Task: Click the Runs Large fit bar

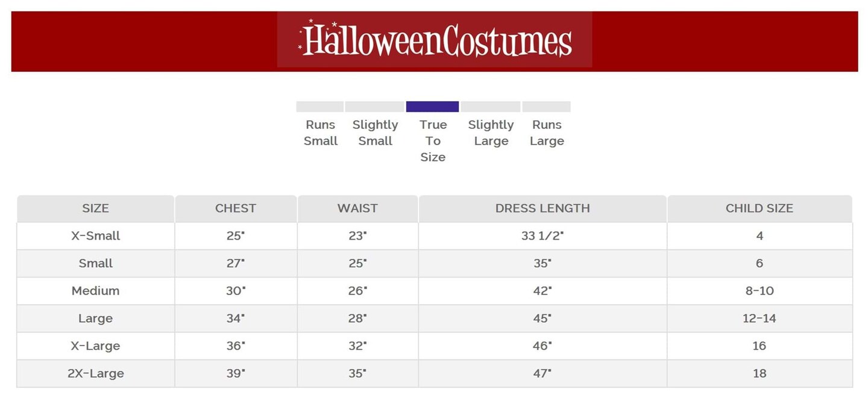Action: (x=546, y=107)
